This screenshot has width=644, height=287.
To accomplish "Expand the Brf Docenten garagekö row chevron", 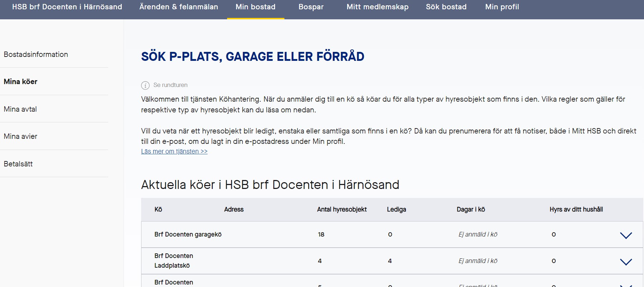I will 626,235.
